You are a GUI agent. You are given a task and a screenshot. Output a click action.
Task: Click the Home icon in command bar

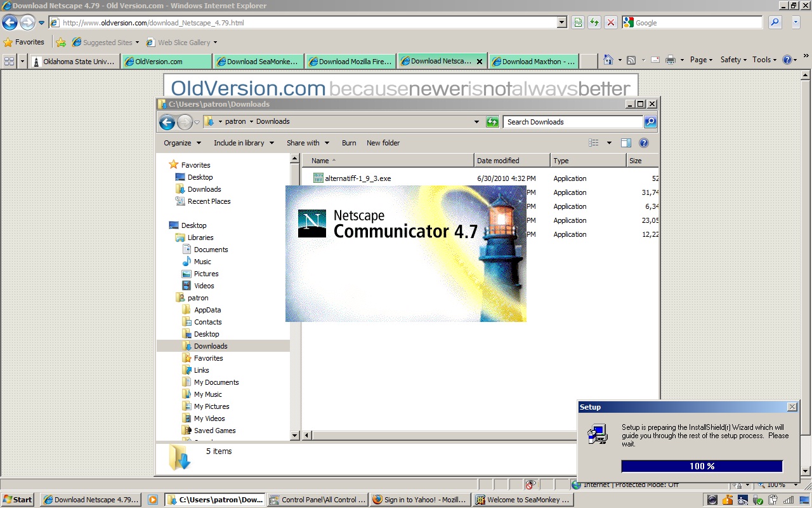click(608, 60)
